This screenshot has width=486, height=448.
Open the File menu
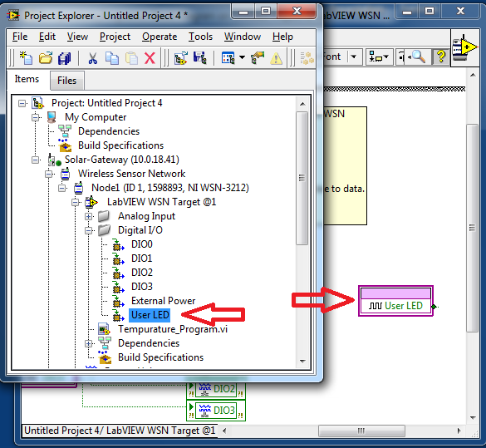coord(20,37)
